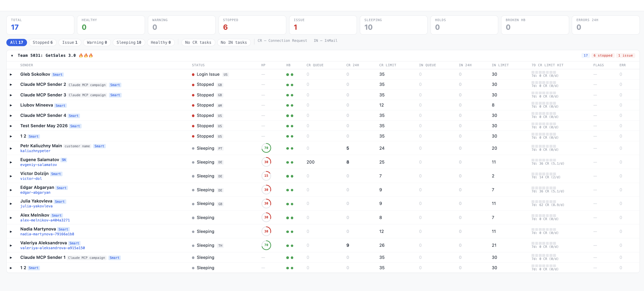
Task: Expand the Valeriya Aleksandrova row
Action: pos(11,245)
